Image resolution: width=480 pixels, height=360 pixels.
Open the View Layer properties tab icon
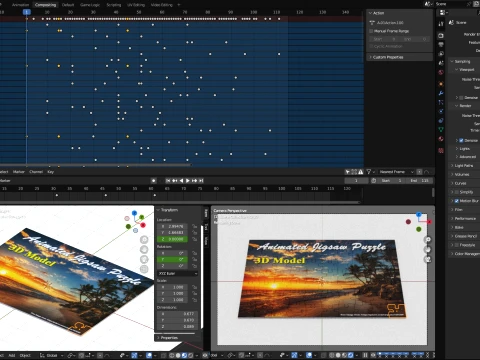(x=441, y=54)
